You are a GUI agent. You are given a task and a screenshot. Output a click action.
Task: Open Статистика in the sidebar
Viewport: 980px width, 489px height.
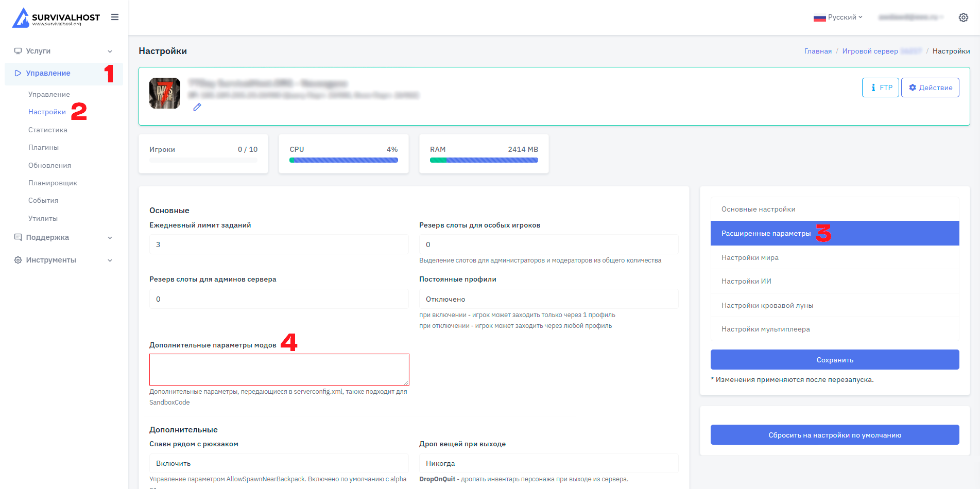coord(48,130)
